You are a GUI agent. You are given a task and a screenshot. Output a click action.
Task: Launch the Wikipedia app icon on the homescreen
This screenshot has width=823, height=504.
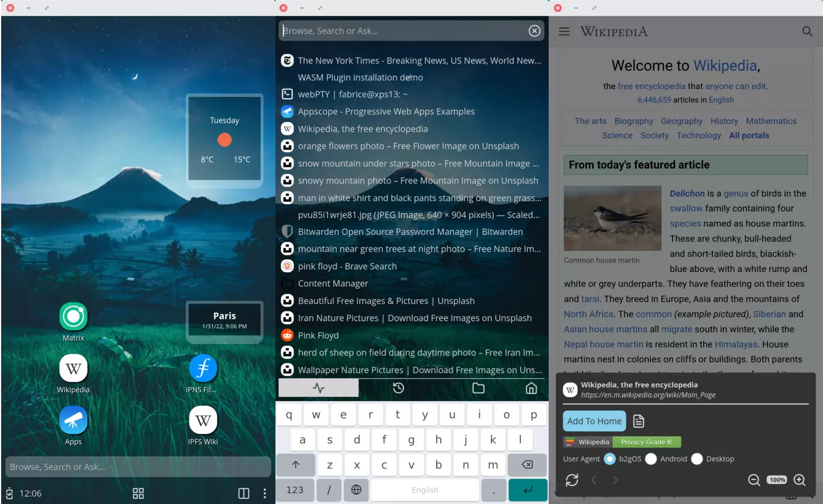point(73,369)
